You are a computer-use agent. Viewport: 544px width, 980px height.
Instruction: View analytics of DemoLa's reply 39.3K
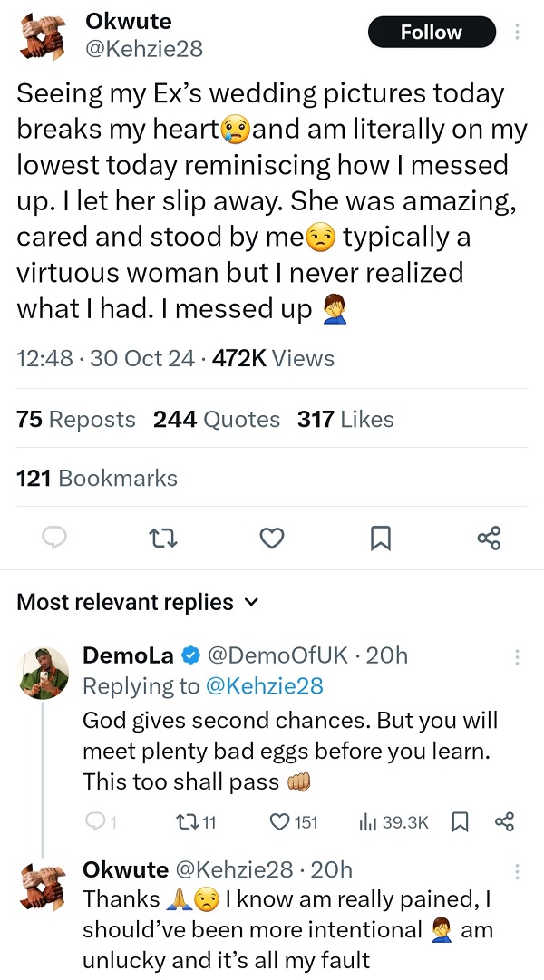click(368, 821)
